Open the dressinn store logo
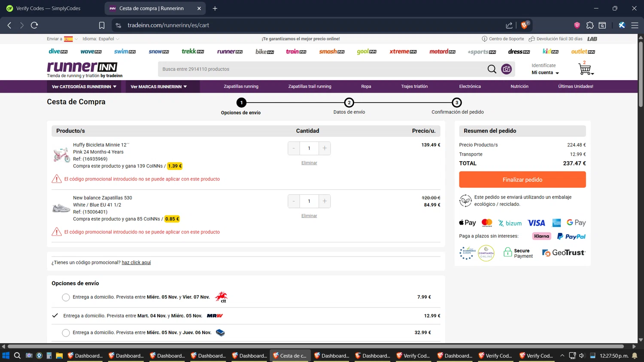Screen dimensions: 644x362 (x=519, y=51)
